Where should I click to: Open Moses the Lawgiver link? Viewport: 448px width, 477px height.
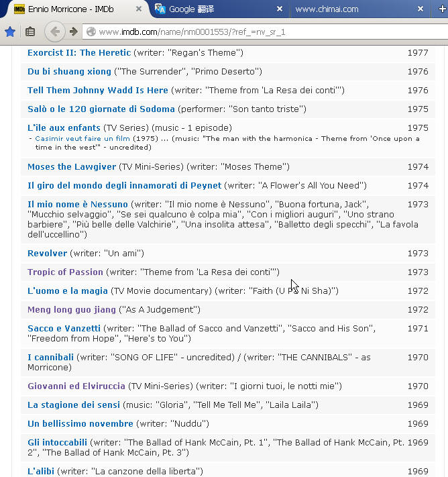(72, 166)
